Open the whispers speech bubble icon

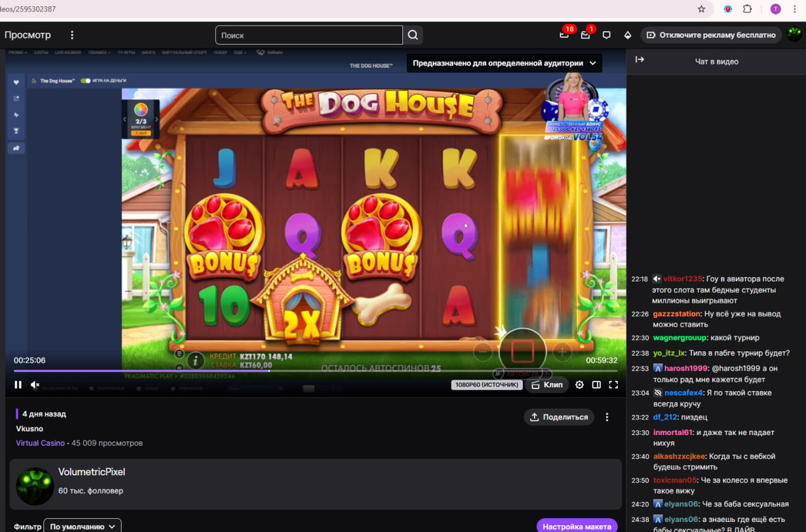(606, 35)
